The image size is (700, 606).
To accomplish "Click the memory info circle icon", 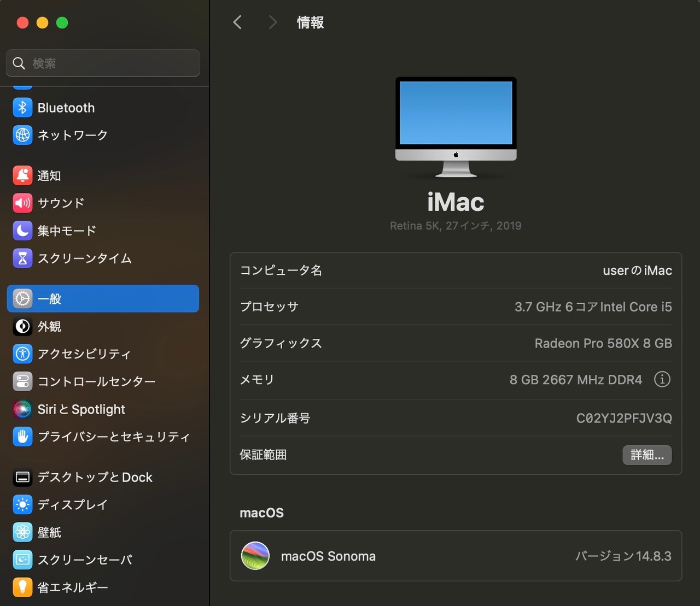I will coord(662,379).
